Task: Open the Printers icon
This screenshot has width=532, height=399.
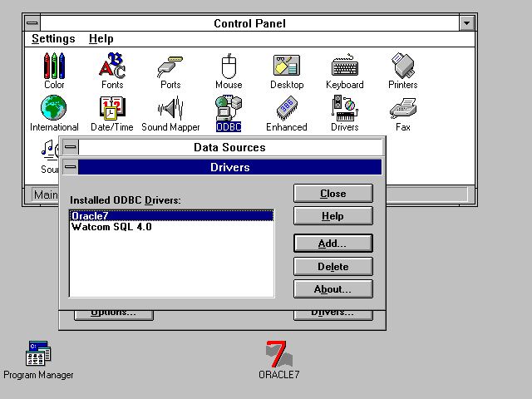Action: pyautogui.click(x=402, y=66)
